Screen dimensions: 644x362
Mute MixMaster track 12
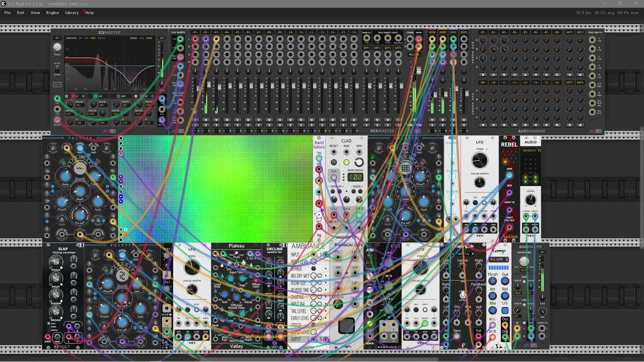coord(312,120)
